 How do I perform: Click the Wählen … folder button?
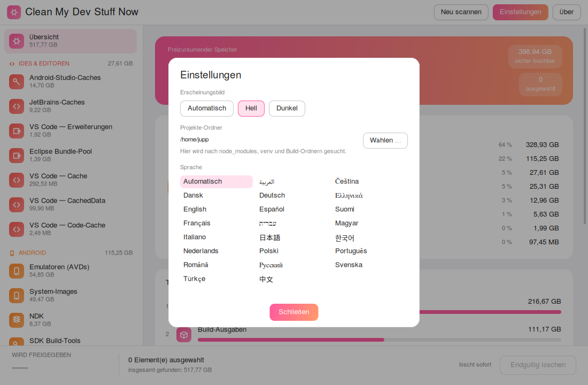click(x=385, y=141)
